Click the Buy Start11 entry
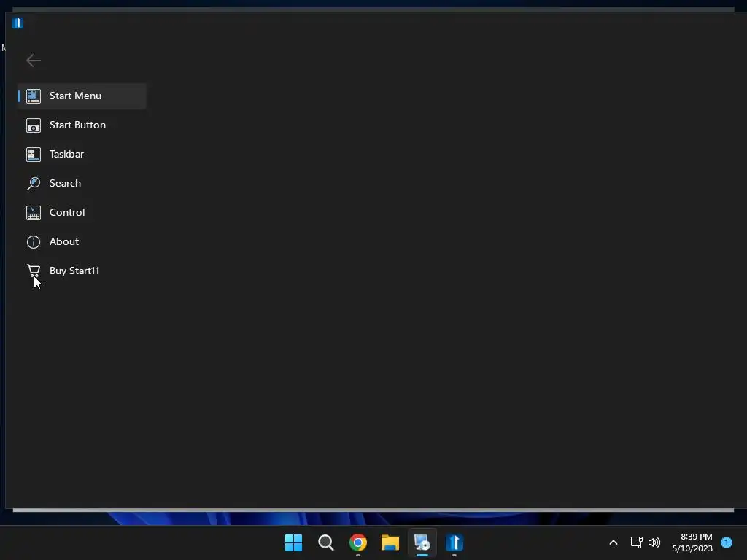 (x=82, y=271)
